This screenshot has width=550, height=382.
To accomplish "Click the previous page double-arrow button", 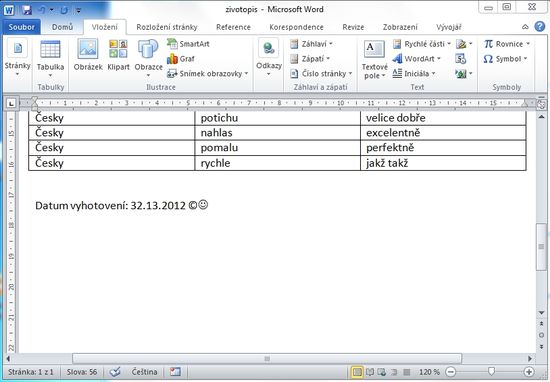I will pos(541,324).
